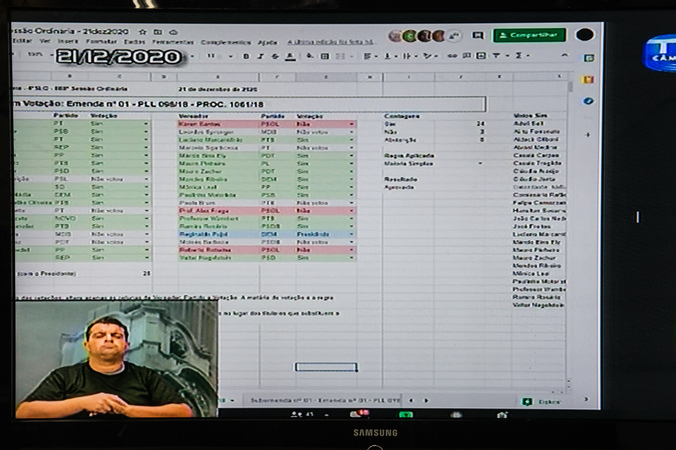
Task: Open Karen Santos vote dropdown
Action: [352, 124]
